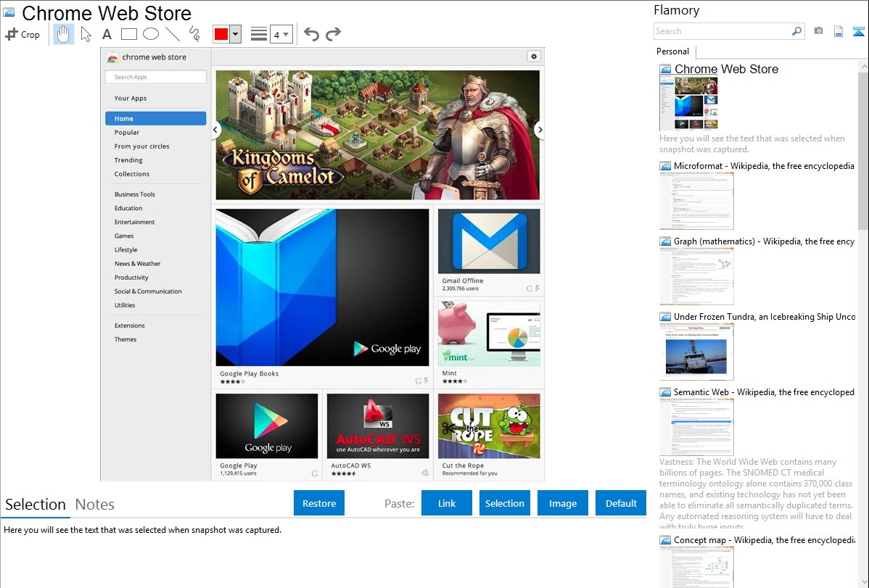The image size is (869, 588).
Task: Click the Kingdoms of Camelot banner
Action: point(377,135)
